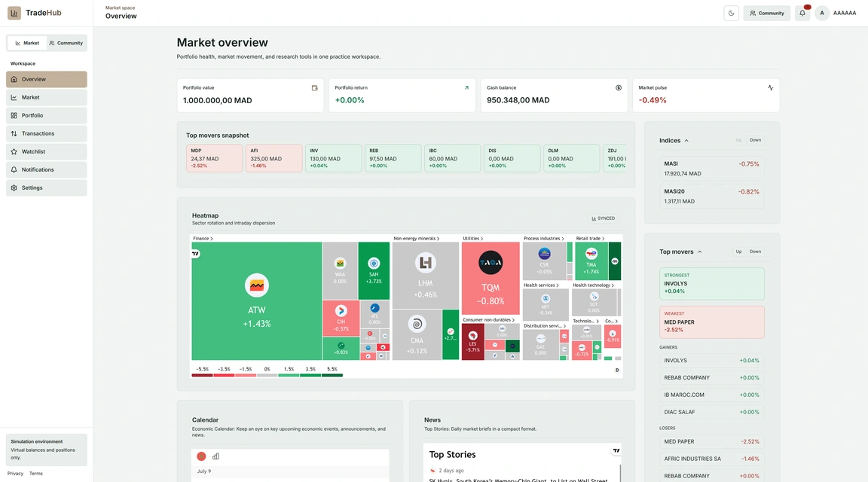Click gray 0% legend swatch
The image size is (868, 482).
tap(267, 375)
